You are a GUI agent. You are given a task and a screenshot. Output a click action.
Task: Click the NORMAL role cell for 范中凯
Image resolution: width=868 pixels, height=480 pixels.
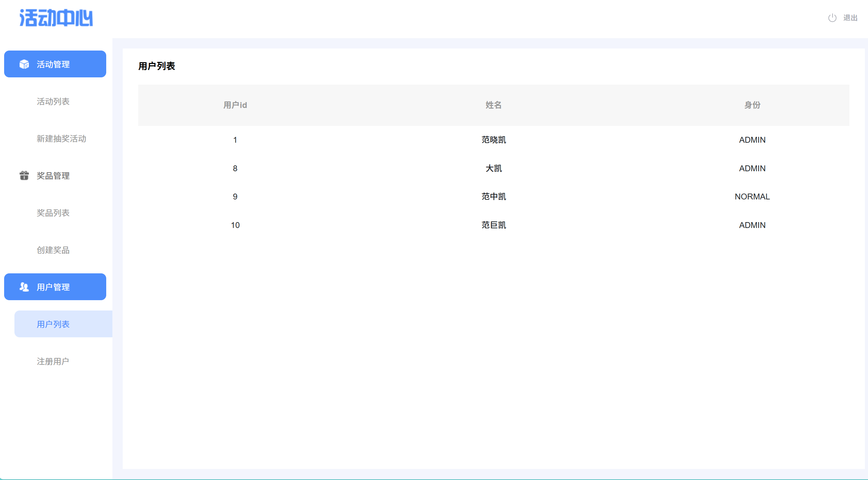[752, 197]
